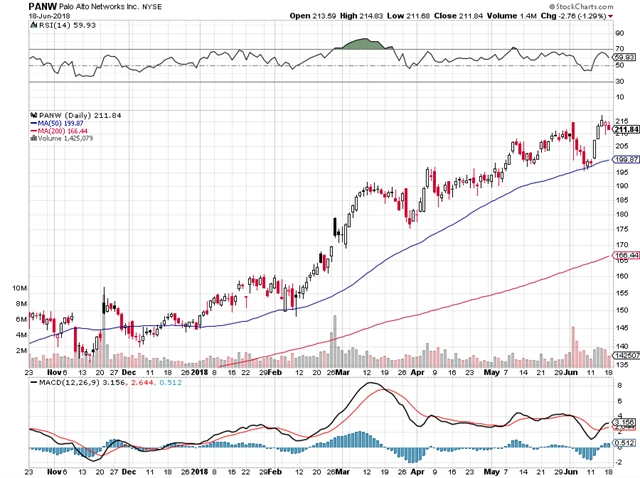Image resolution: width=640 pixels, height=478 pixels.
Task: Click the 211.84 price tag on price axis
Action: (x=627, y=129)
